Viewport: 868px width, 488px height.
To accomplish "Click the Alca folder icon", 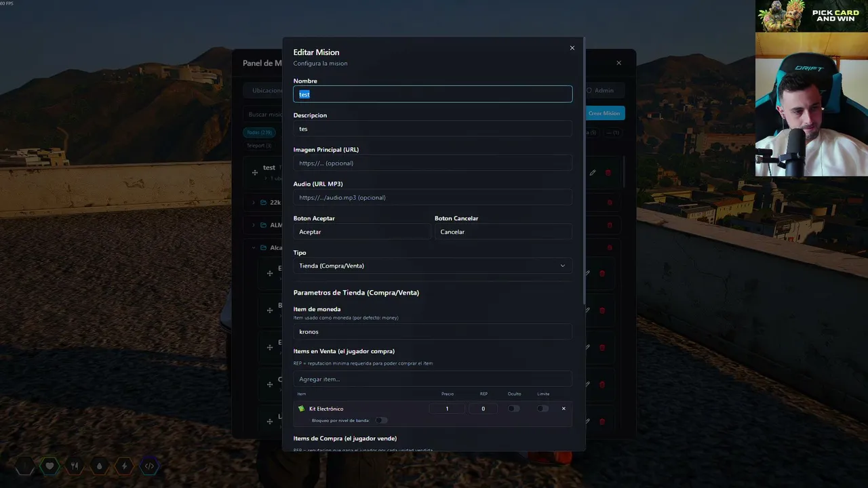I will coord(263,247).
